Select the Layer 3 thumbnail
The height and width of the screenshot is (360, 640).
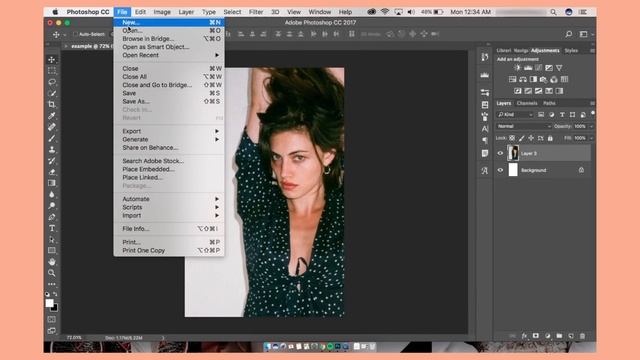pyautogui.click(x=513, y=153)
